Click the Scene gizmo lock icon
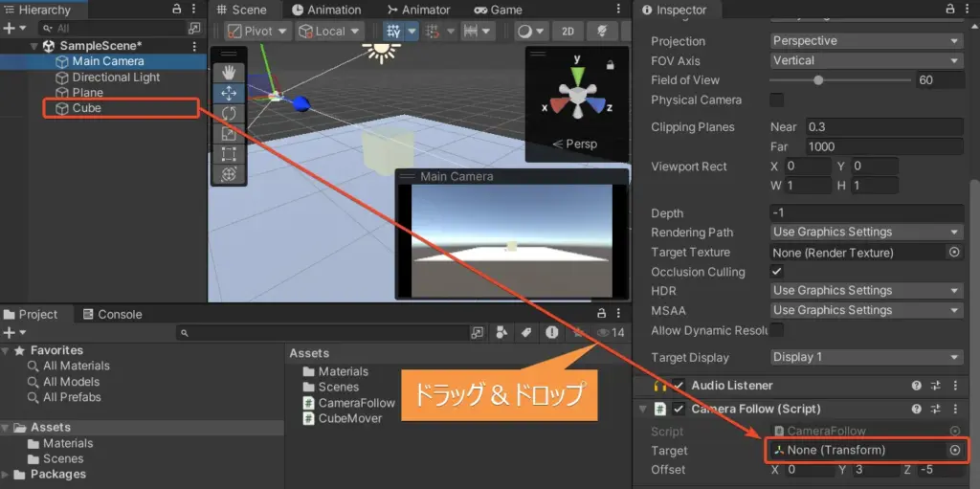Viewport: 980px width, 489px height. tap(611, 64)
